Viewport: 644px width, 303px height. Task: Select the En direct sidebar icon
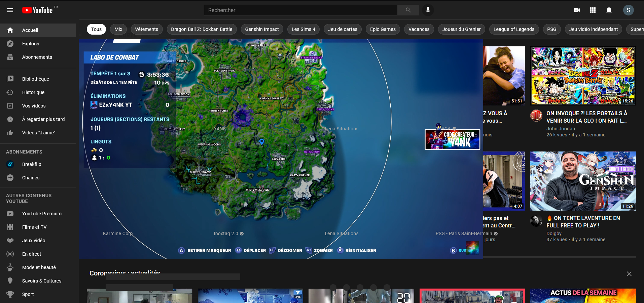10,254
